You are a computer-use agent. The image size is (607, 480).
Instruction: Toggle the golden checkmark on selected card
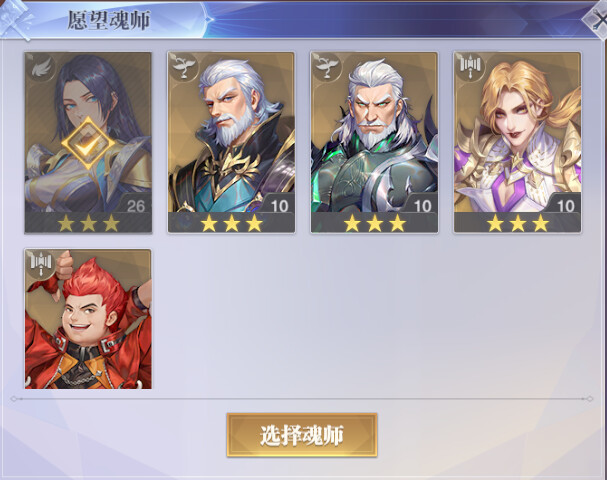point(88,144)
